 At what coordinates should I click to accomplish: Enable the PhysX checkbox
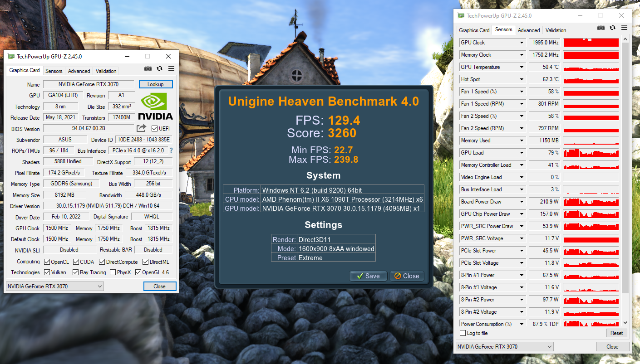pos(113,272)
